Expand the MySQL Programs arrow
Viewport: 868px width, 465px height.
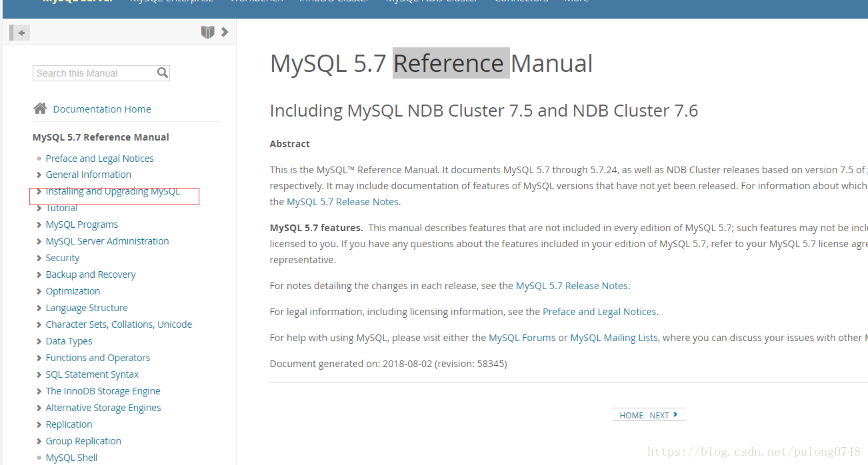[39, 225]
